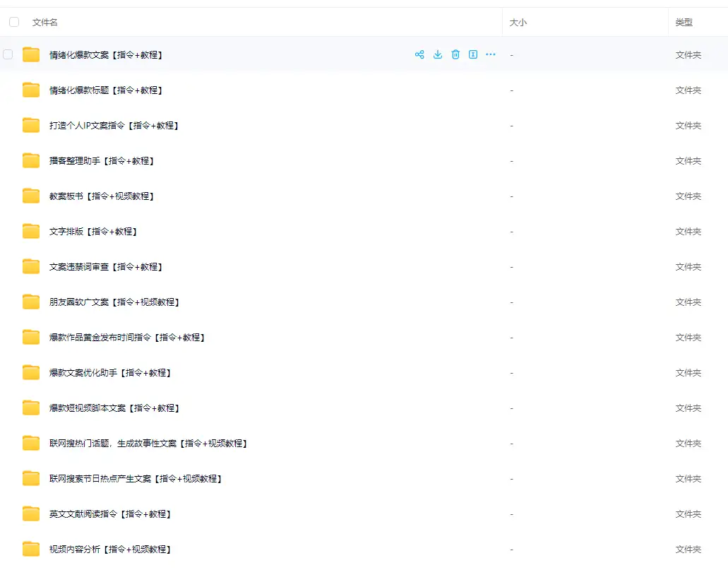Click the share icon for 情绪化爆款文案
The height and width of the screenshot is (570, 728).
click(x=419, y=54)
